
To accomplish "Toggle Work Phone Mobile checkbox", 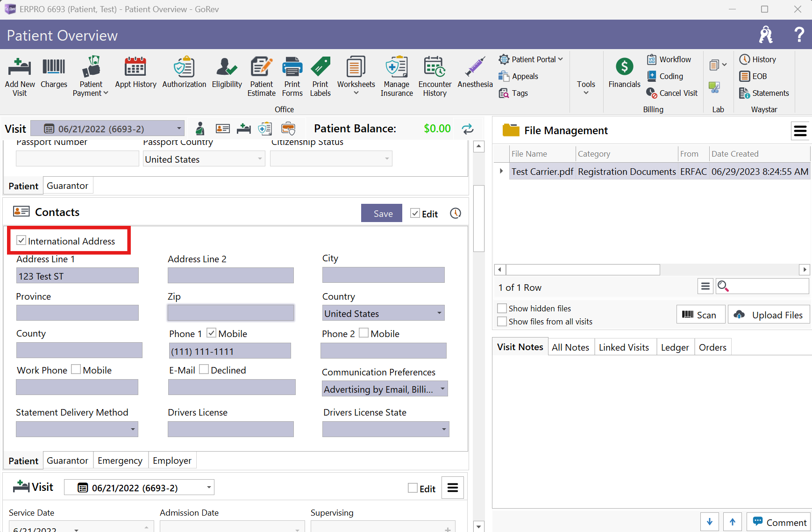I will pyautogui.click(x=76, y=369).
